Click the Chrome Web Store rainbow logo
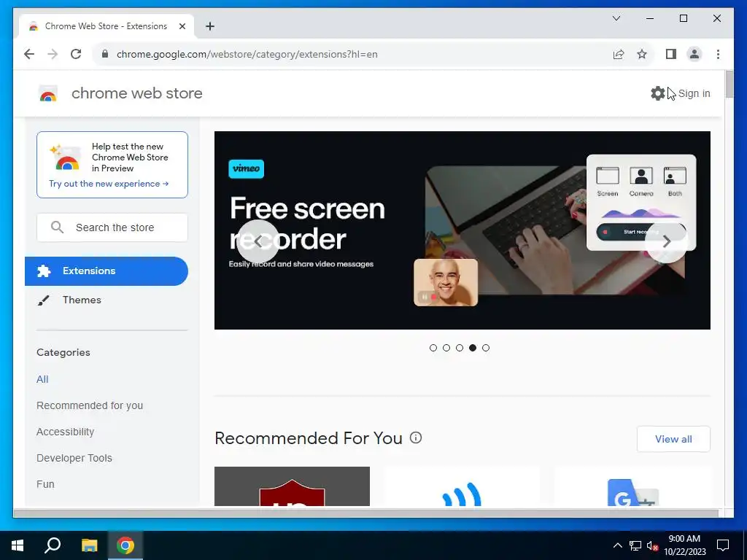 [48, 93]
